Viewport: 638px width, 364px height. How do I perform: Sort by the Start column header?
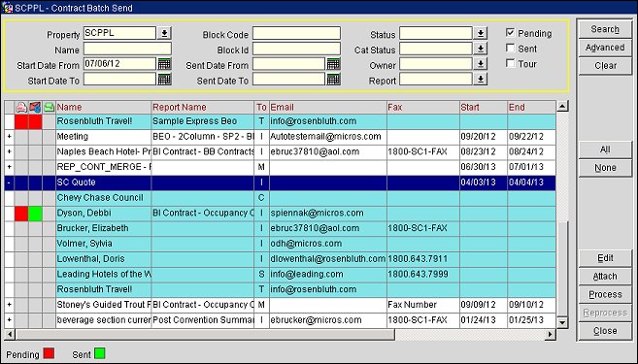tap(484, 108)
